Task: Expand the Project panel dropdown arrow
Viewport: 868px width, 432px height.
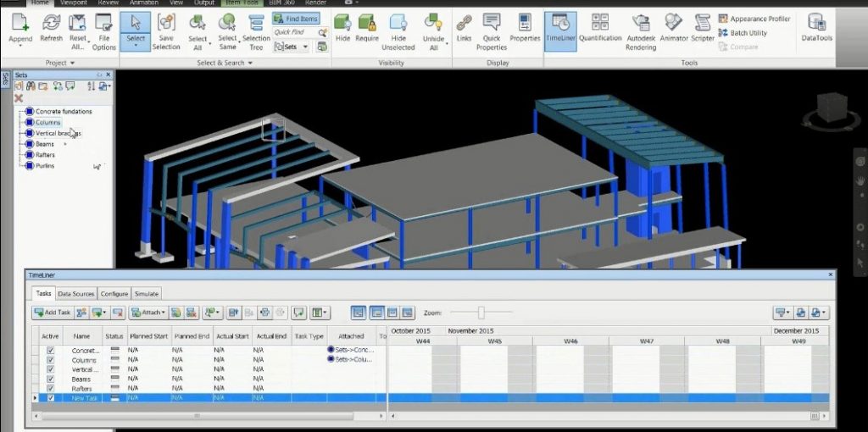Action: pos(73,63)
